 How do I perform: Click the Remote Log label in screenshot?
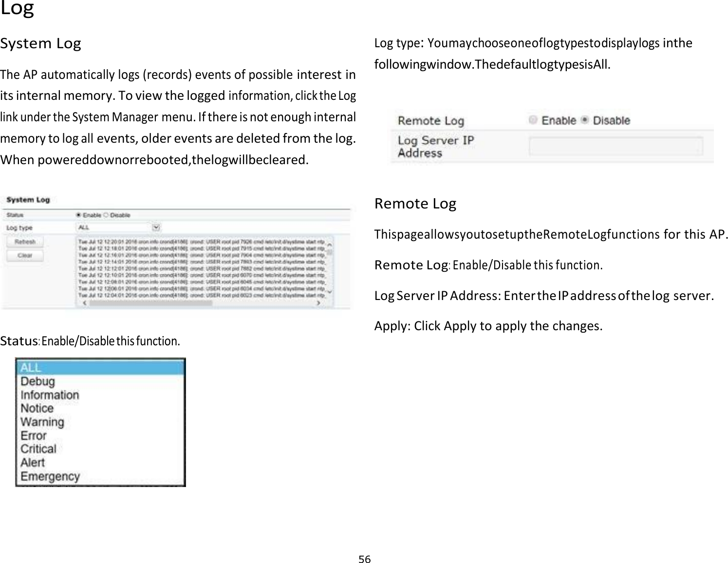tap(431, 120)
